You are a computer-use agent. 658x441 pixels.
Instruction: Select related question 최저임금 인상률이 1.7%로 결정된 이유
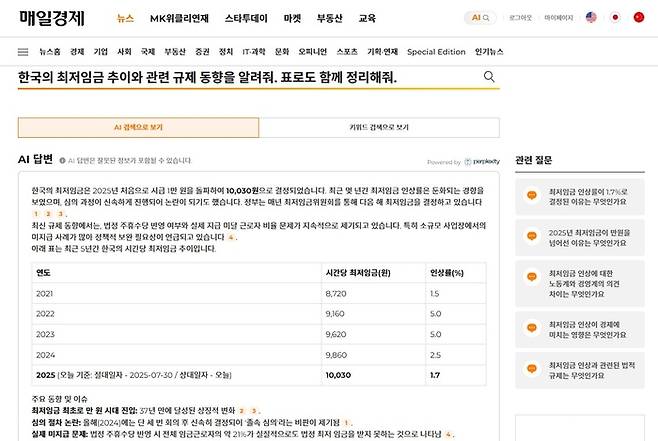[580, 196]
